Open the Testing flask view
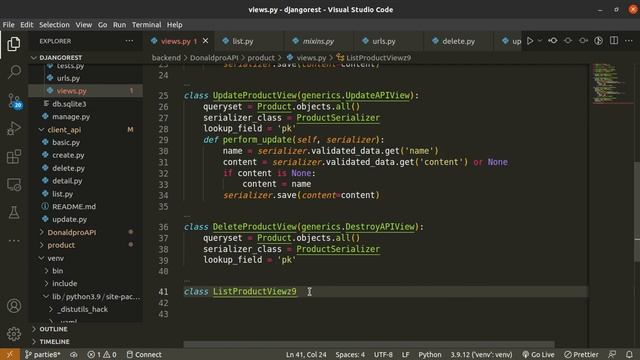This screenshot has height=360, width=640. (14, 213)
